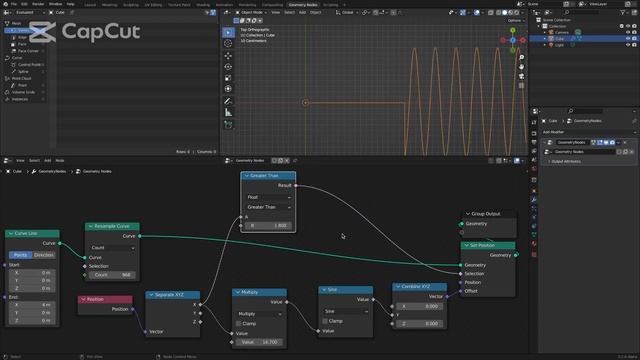The width and height of the screenshot is (640, 360).
Task: Open the File menu
Action: coord(14,4)
